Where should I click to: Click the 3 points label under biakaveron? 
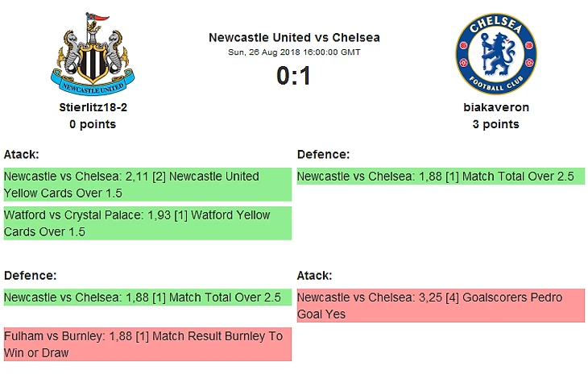coord(495,124)
